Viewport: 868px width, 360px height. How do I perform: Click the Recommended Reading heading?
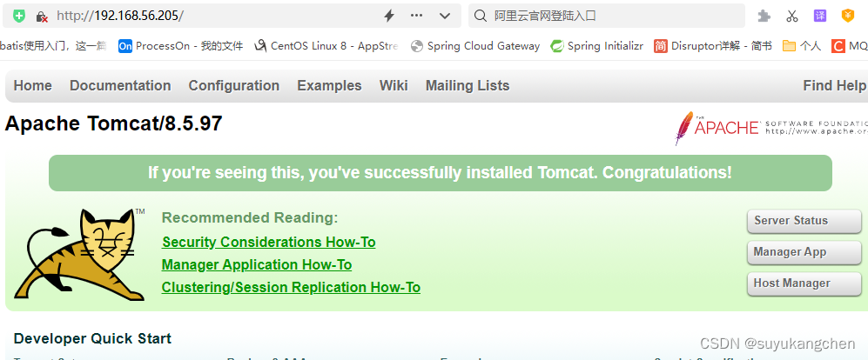(250, 218)
